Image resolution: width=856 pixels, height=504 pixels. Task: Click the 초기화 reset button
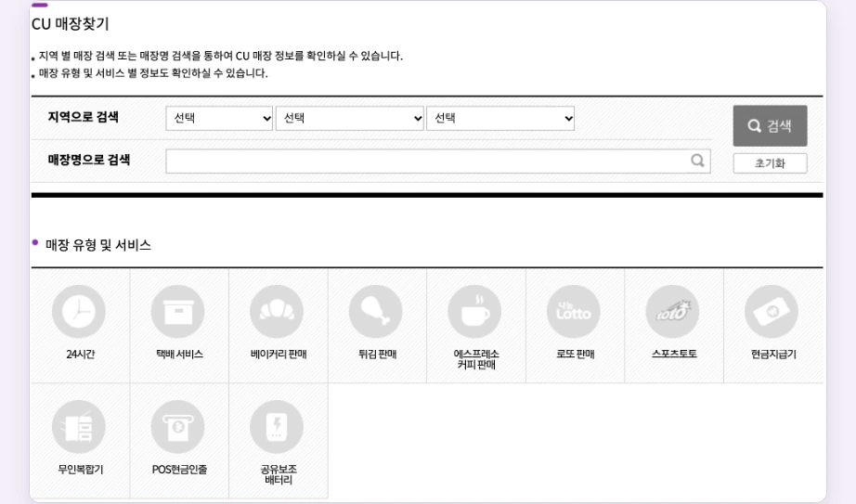click(x=770, y=163)
